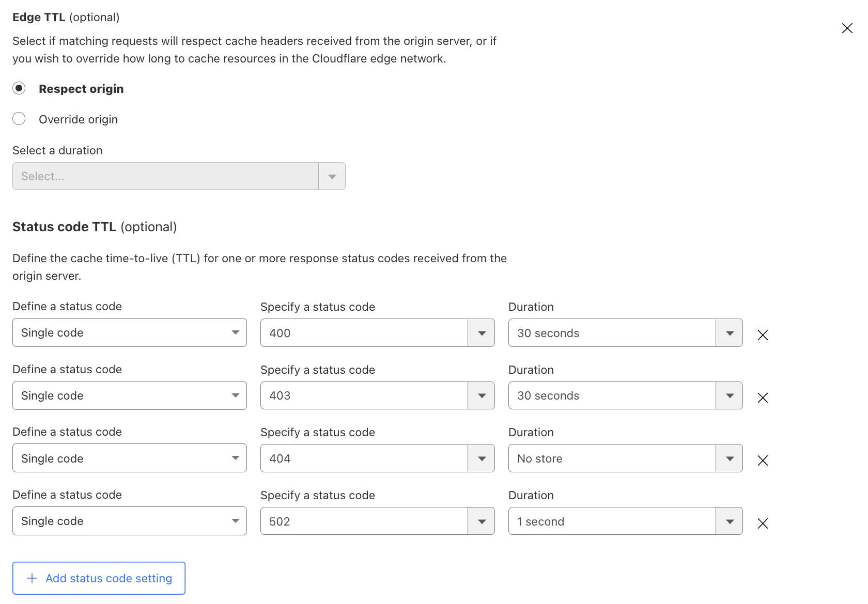
Task: Click Add status code setting button
Action: [99, 578]
